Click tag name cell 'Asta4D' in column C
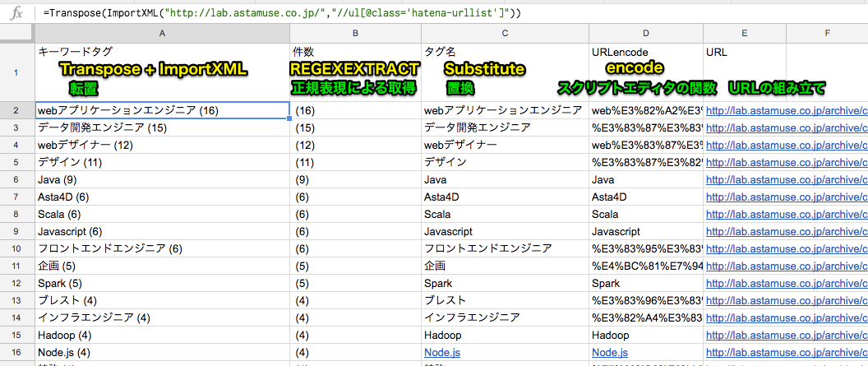The image size is (868, 366). coord(505,197)
